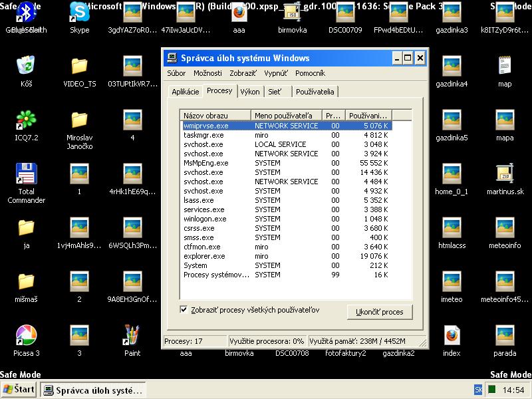Select the image icon named DSC00709
The width and height of the screenshot is (532, 399).
click(x=345, y=12)
